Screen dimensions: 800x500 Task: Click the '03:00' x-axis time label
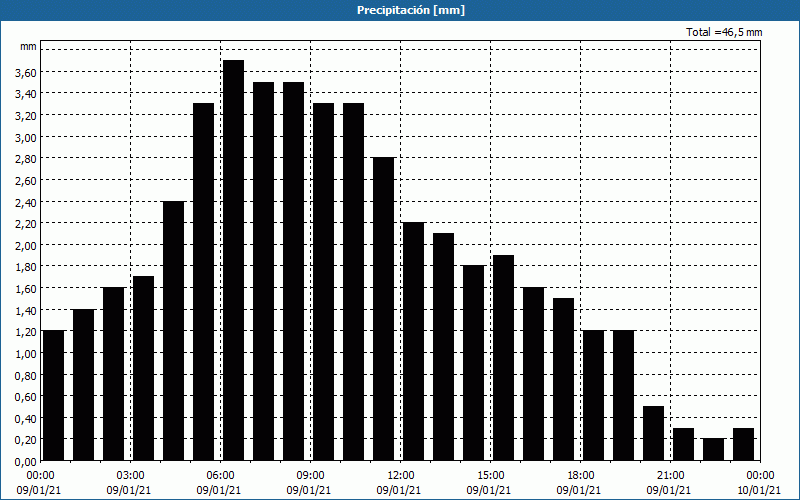click(131, 476)
